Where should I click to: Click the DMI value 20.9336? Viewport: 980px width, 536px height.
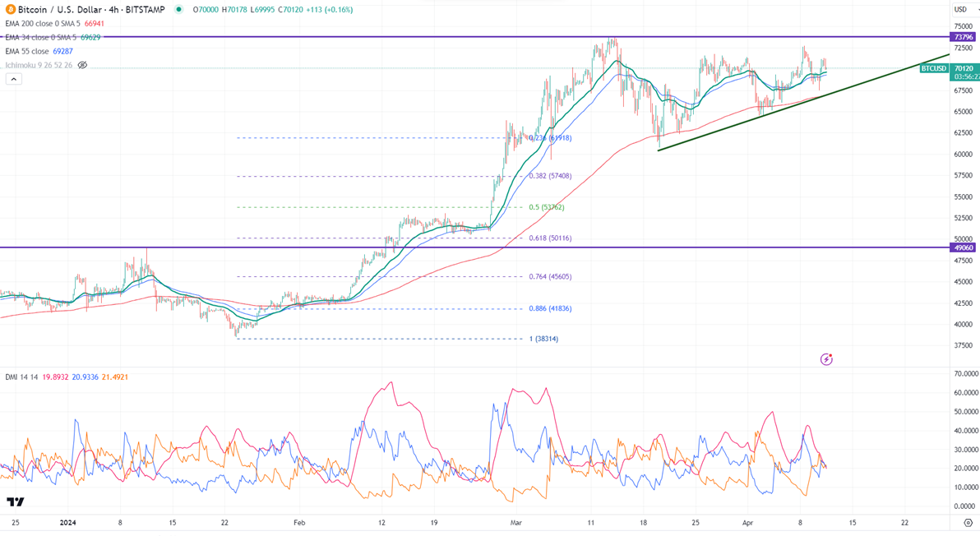(x=85, y=377)
